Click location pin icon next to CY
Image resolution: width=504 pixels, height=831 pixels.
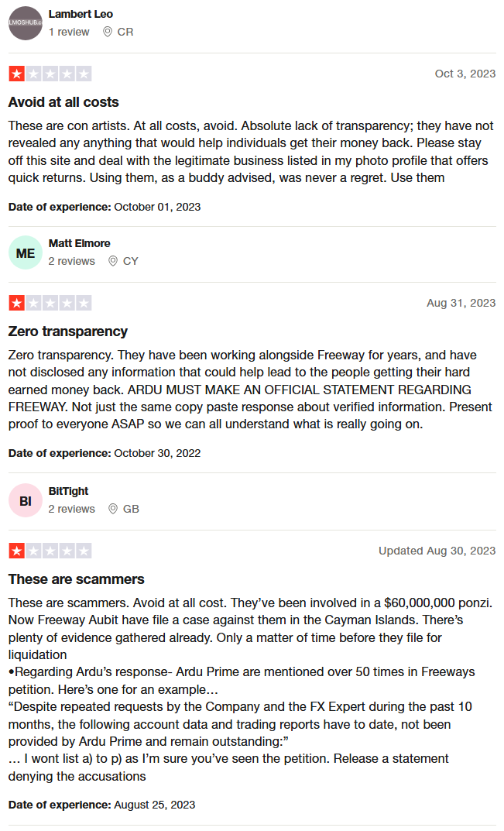coord(113,261)
